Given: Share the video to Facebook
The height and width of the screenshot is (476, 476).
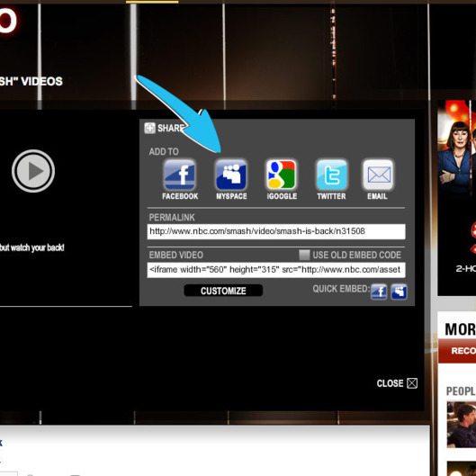Looking at the screenshot, I should pyautogui.click(x=179, y=175).
